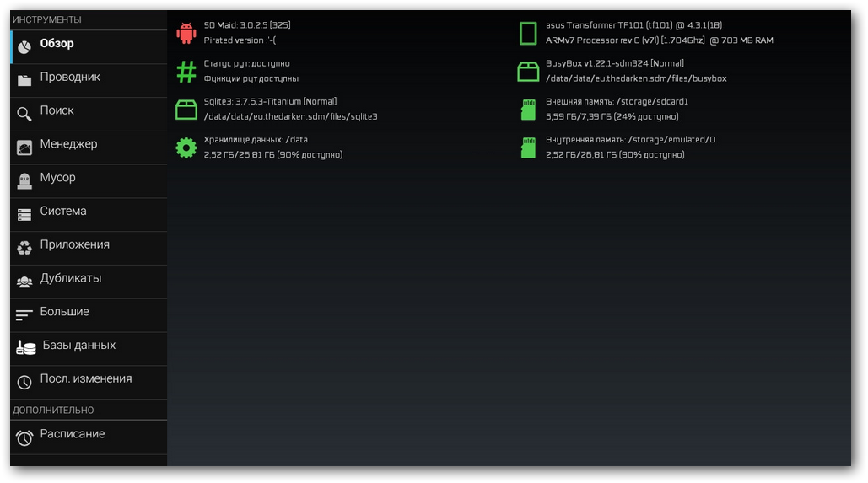Click the green tablet device icon
This screenshot has width=868, height=483.
[x=528, y=33]
